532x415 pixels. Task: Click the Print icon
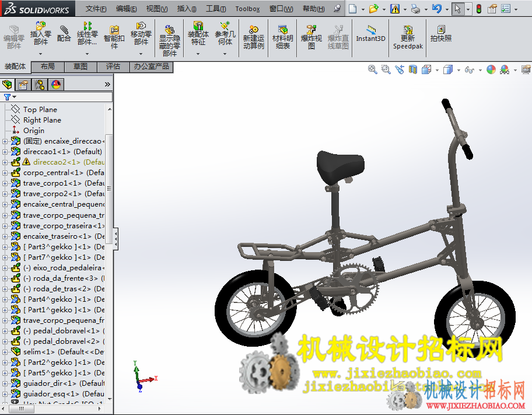[x=415, y=9]
